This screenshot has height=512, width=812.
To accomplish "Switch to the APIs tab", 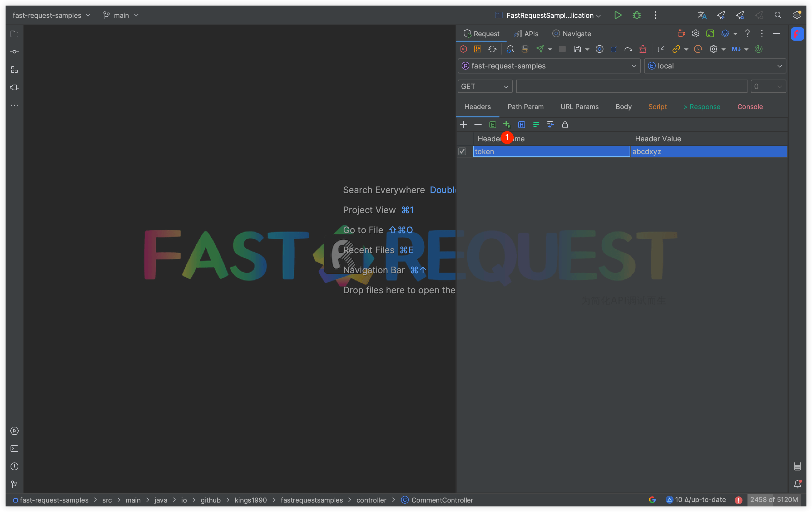I will pyautogui.click(x=526, y=33).
